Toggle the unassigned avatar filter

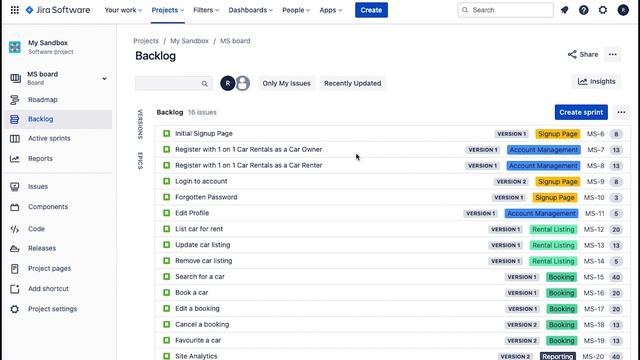tap(242, 83)
